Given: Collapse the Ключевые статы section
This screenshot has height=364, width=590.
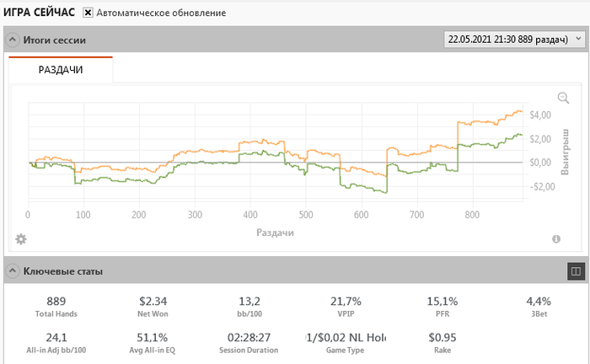Looking at the screenshot, I should [12, 271].
